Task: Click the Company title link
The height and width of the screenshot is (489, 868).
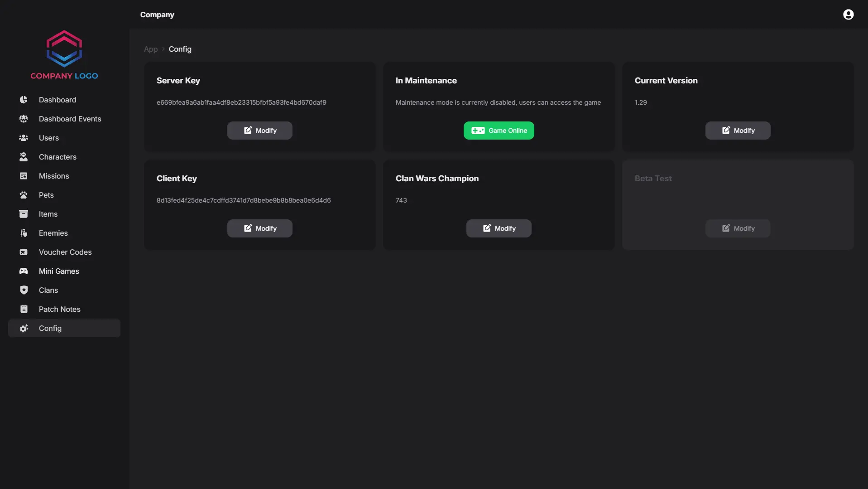Action: pos(157,15)
